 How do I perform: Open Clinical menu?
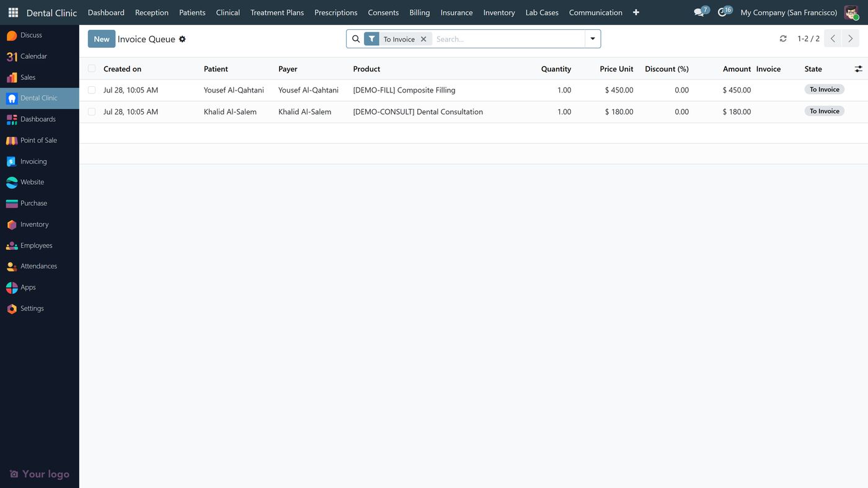(x=228, y=12)
